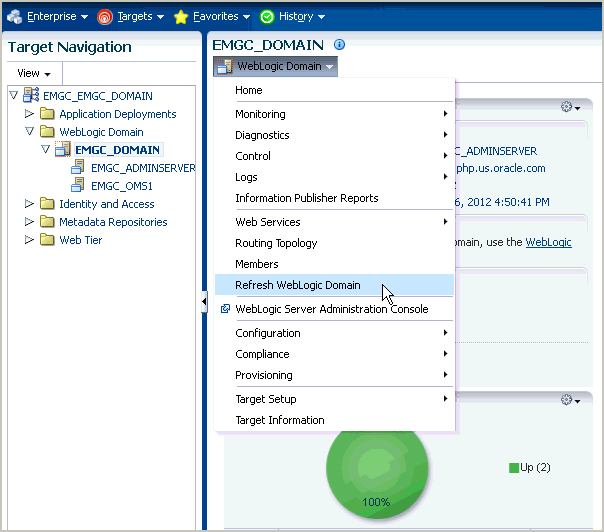
Task: Click the Metadata Repositories tree link
Action: point(113,222)
